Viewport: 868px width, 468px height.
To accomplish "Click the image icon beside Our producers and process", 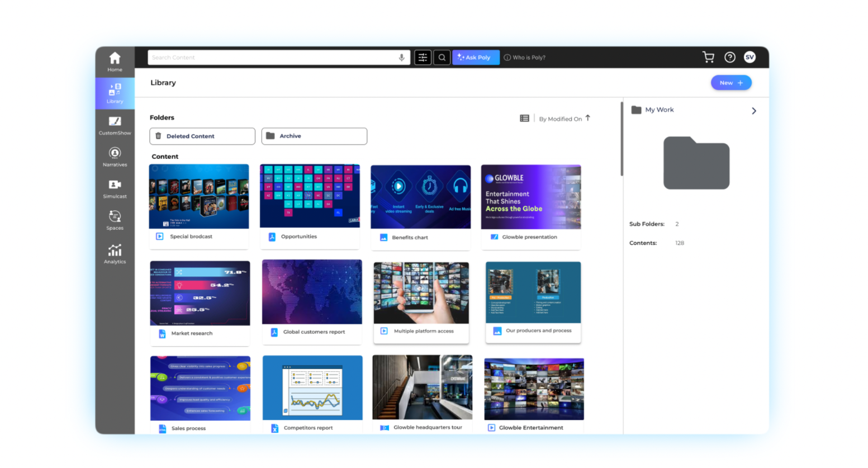I will [497, 331].
